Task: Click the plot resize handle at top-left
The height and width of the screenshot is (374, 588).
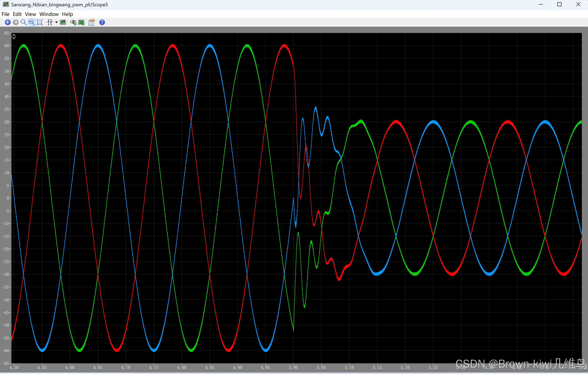Action: [14, 37]
